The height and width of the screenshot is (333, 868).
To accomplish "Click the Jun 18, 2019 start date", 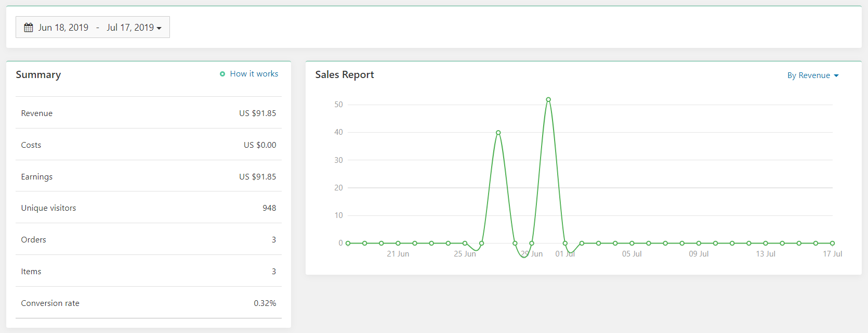I will (63, 28).
